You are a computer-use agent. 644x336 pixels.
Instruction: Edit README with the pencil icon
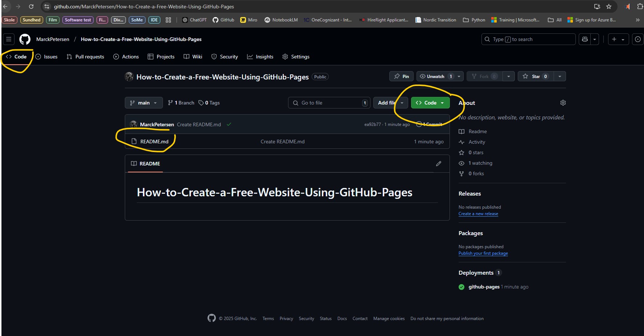click(x=439, y=164)
